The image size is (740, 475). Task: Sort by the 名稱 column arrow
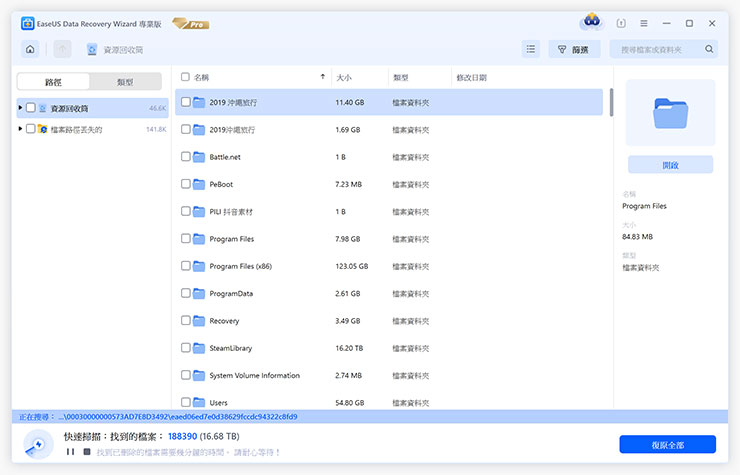click(322, 77)
